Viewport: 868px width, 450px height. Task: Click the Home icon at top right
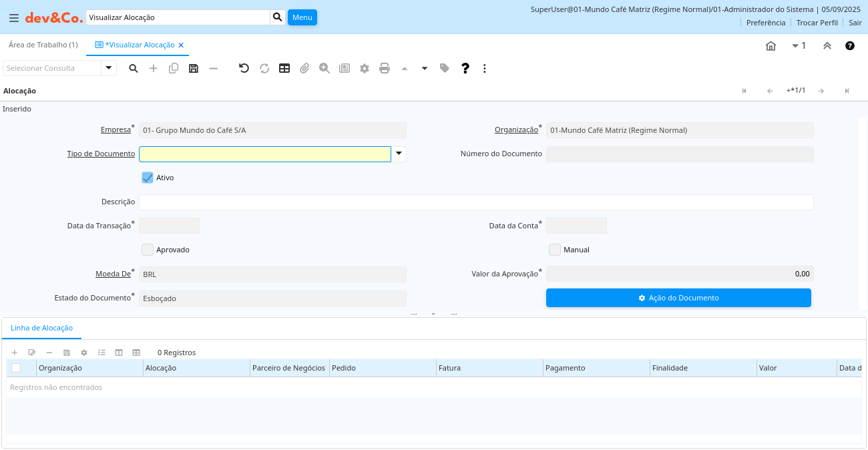771,46
